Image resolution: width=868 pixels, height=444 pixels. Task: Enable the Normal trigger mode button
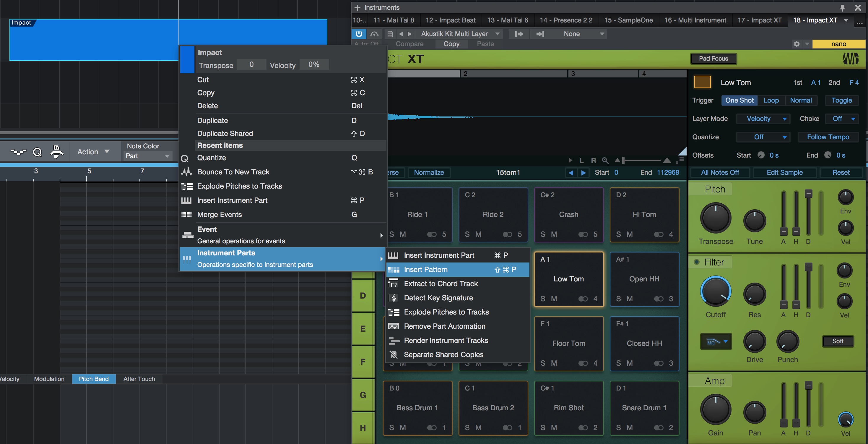[801, 100]
